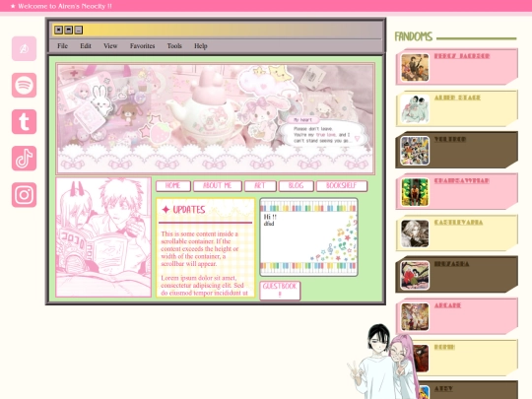Click the UPDATES heading text
532x399 pixels.
click(x=189, y=210)
